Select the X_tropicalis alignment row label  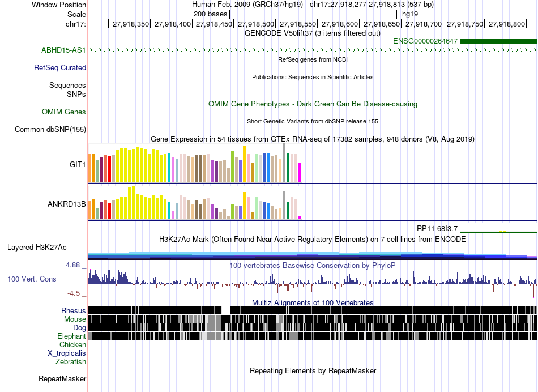pyautogui.click(x=67, y=353)
